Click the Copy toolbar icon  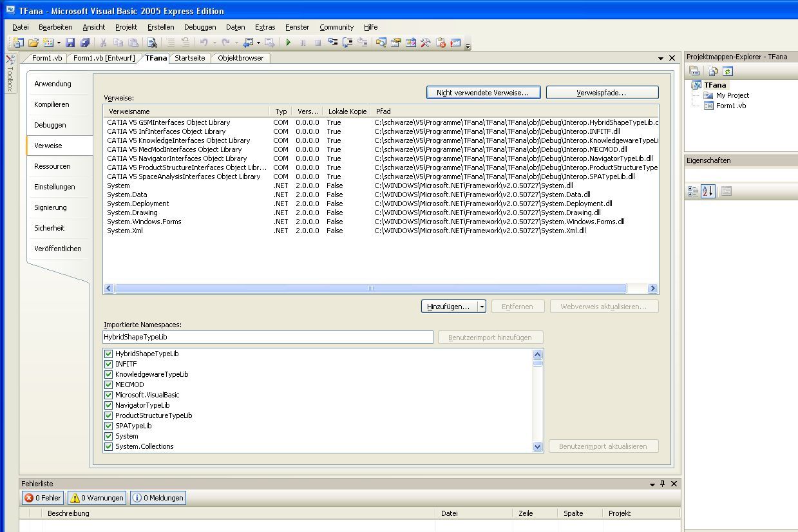(x=118, y=43)
